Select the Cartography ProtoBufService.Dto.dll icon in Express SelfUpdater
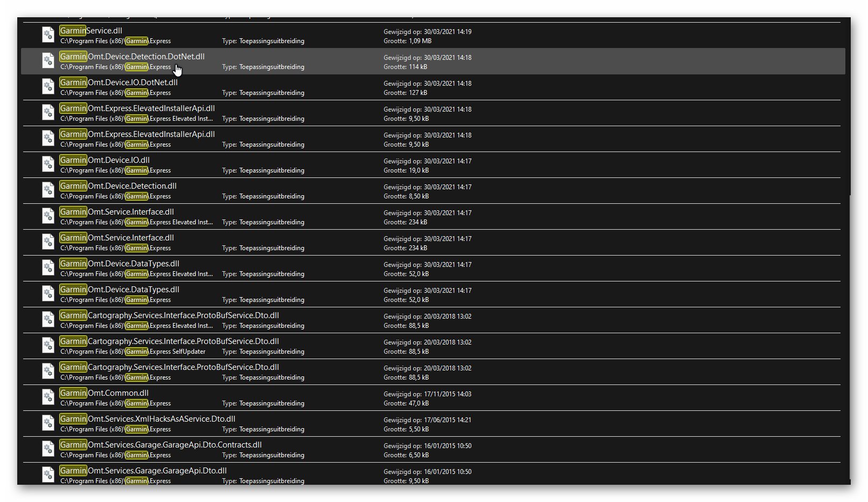This screenshot has height=502, width=868. pos(48,346)
